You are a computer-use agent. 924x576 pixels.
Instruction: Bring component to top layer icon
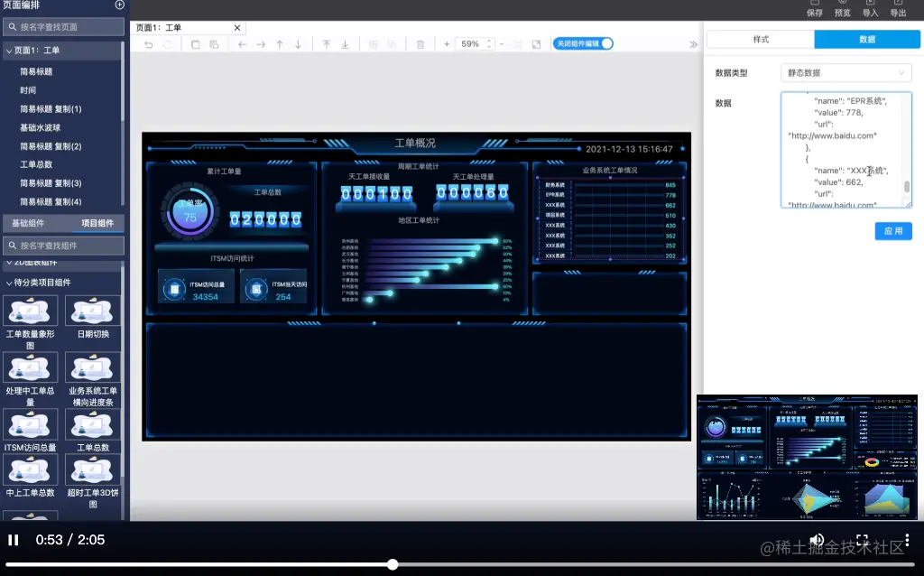(x=326, y=44)
